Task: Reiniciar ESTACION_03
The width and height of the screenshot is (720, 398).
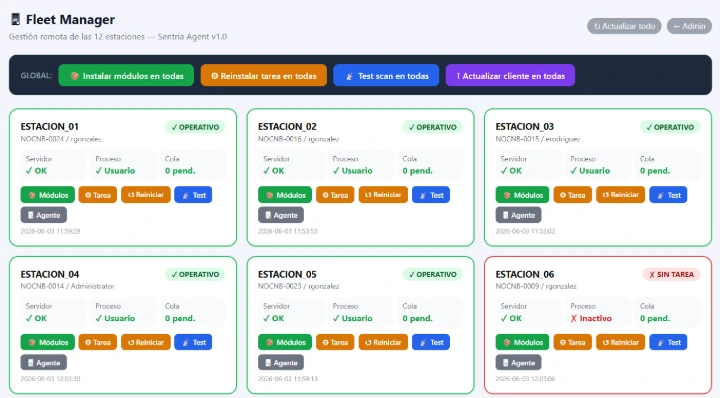Action: [621, 195]
